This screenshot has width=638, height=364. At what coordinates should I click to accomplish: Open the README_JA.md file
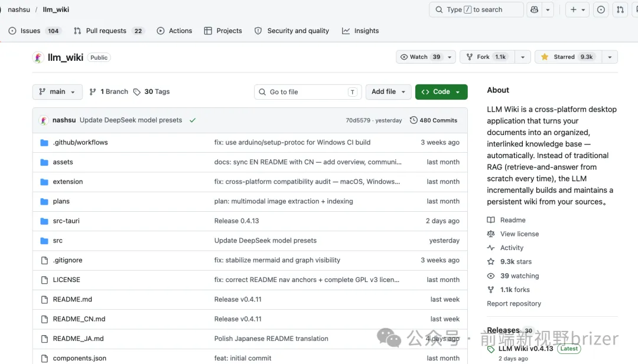78,339
